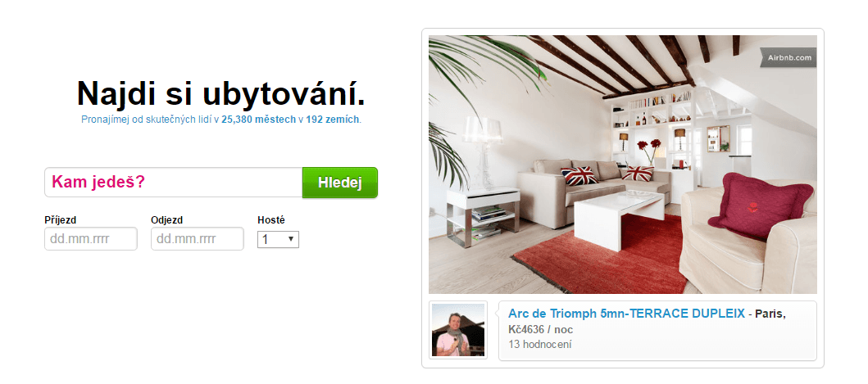Open the Příjezd check-in date field
The image size is (868, 384).
(x=91, y=239)
